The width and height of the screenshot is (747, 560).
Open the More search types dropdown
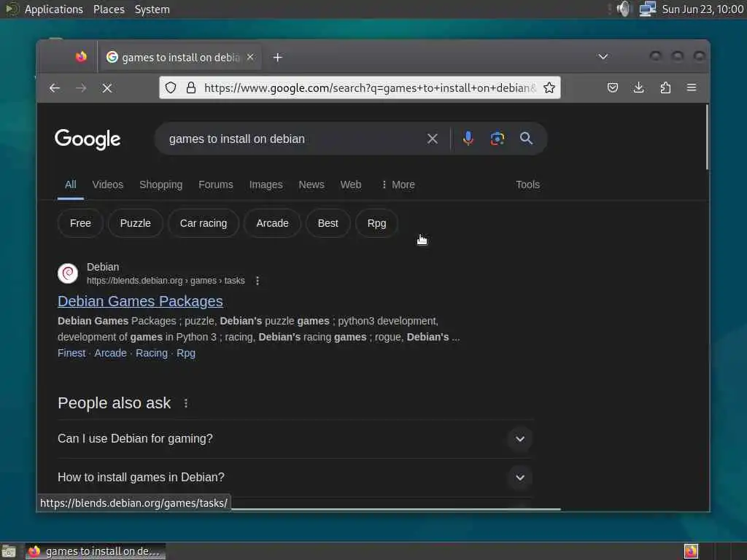(398, 184)
